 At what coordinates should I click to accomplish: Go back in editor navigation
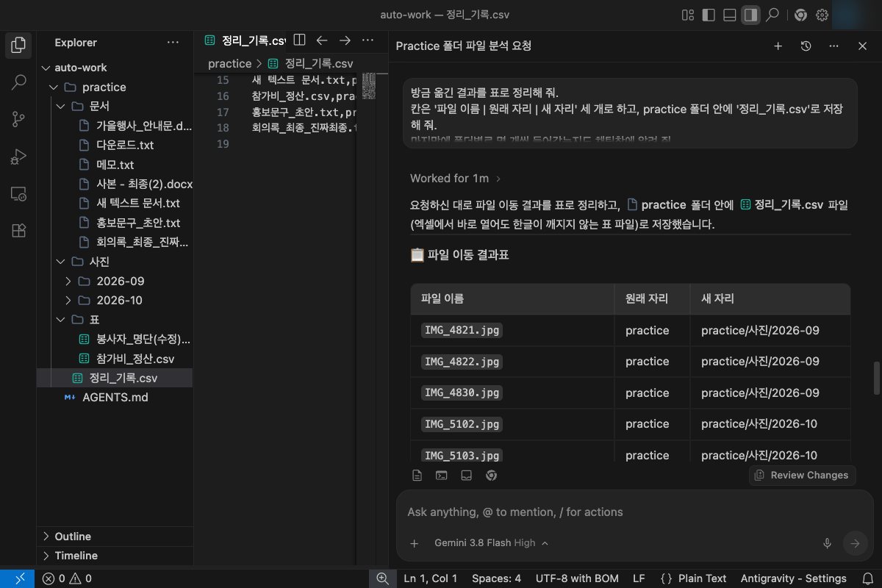coord(322,40)
